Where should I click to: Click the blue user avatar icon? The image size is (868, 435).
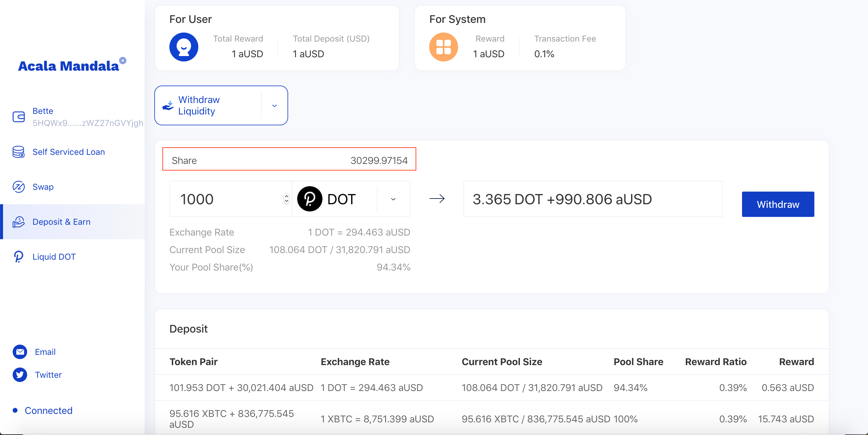(x=184, y=47)
